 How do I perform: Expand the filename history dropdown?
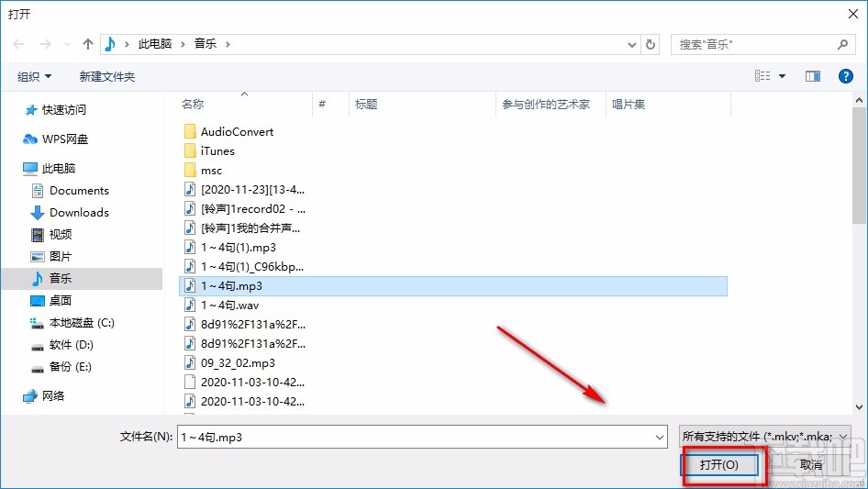point(660,437)
